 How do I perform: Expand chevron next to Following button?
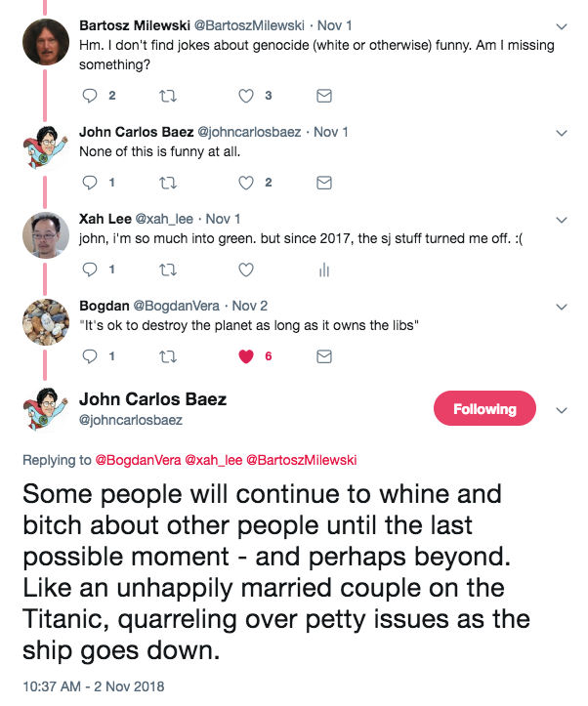pyautogui.click(x=561, y=410)
